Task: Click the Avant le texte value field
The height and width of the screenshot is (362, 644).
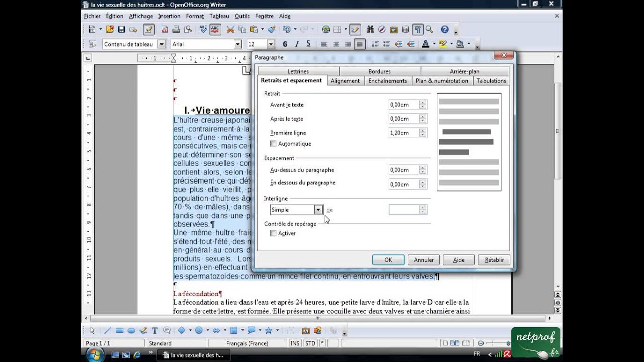Action: (x=404, y=105)
